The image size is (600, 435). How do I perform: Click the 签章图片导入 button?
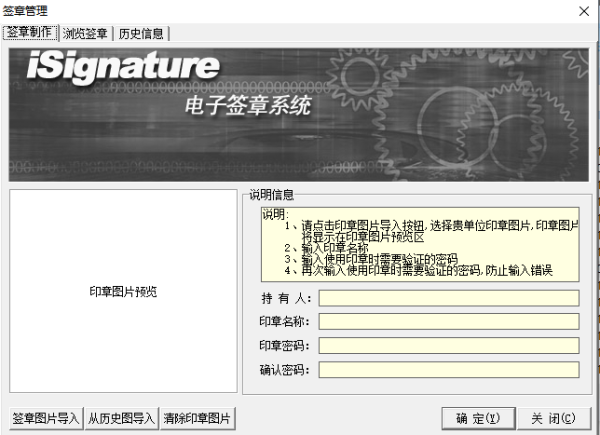(45, 418)
